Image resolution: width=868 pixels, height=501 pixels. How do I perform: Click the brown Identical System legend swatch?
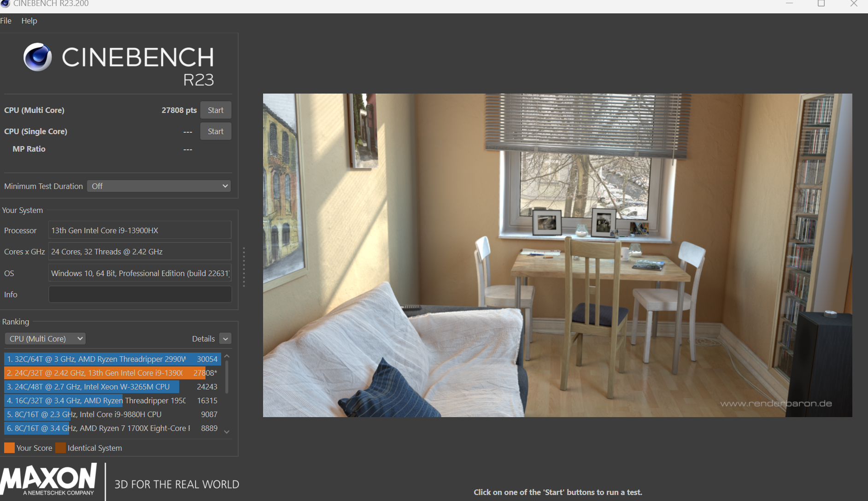pyautogui.click(x=60, y=448)
